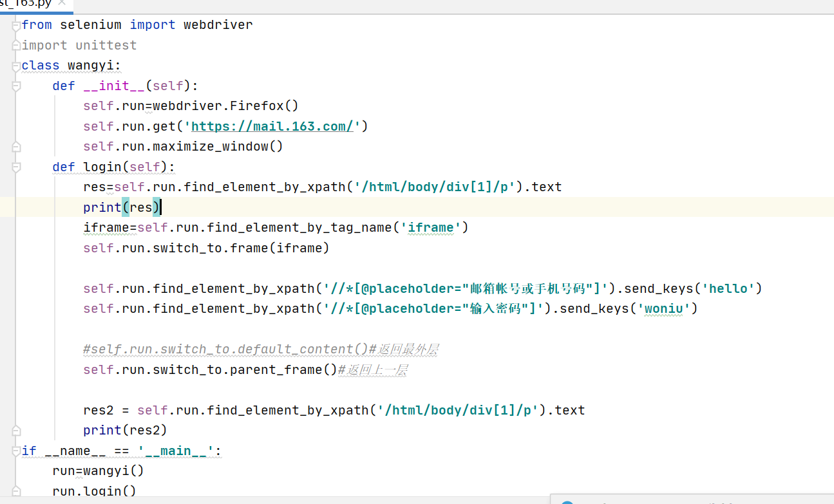Click 'parent_frame' method call
The image size is (834, 504).
click(276, 369)
